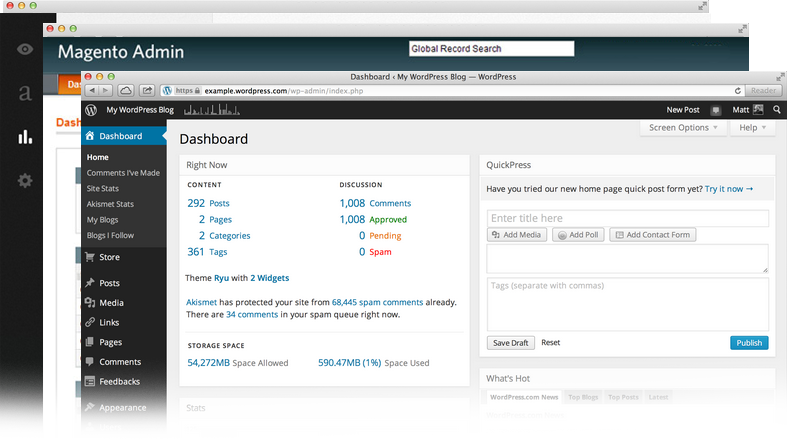Open the notifications speech bubble icon
The height and width of the screenshot is (439, 787).
[x=716, y=110]
